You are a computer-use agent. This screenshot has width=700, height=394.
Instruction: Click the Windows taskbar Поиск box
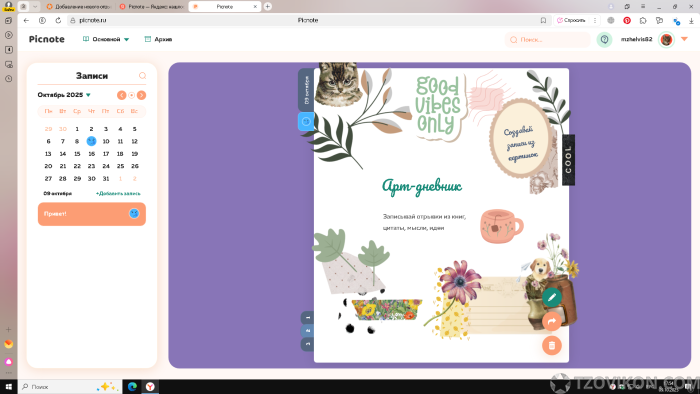tap(70, 387)
